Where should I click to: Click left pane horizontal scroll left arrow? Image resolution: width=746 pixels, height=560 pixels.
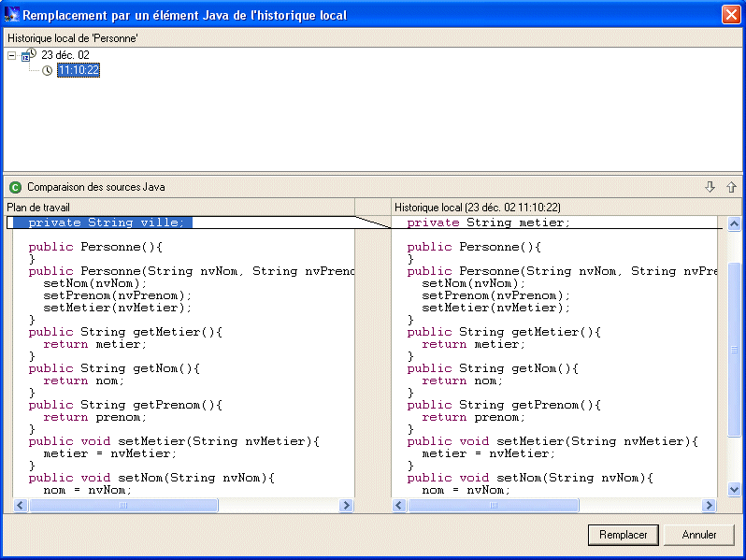tap(20, 505)
